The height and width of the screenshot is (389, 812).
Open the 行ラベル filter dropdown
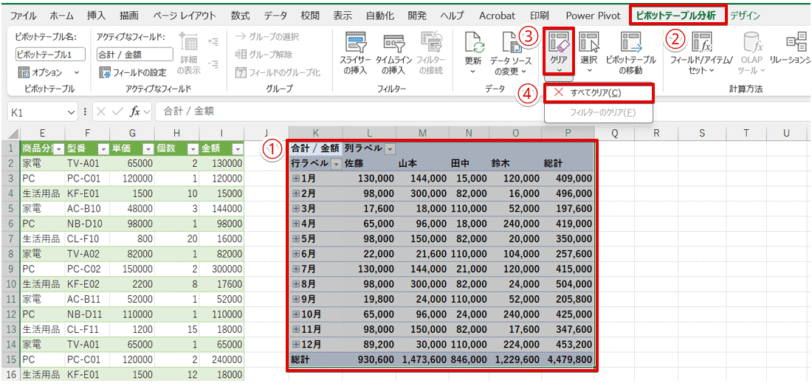336,164
